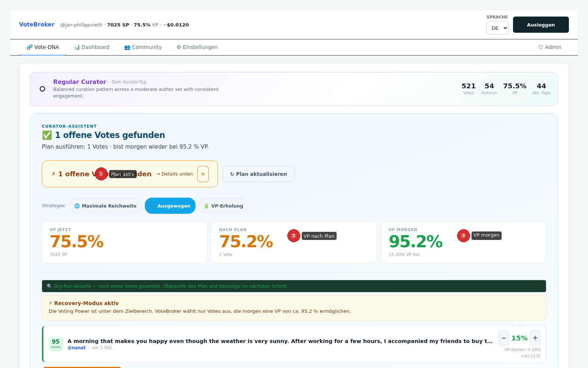Screen dimensions: 588x368
Task: Click the post title starting 'A morning that makes'
Action: pos(280,341)
